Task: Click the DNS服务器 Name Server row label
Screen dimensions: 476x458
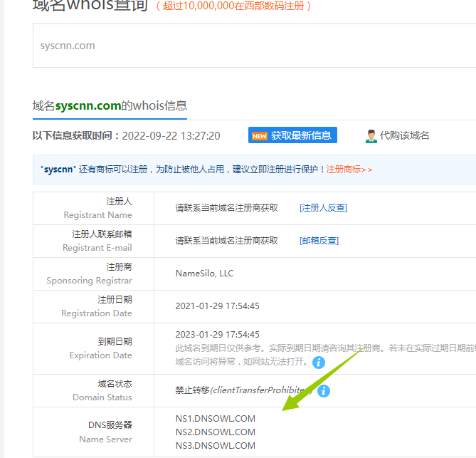Action: pos(105,432)
